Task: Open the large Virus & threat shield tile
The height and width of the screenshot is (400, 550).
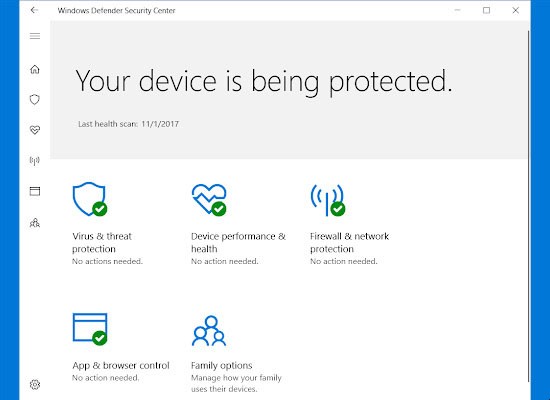Action: coord(90,199)
